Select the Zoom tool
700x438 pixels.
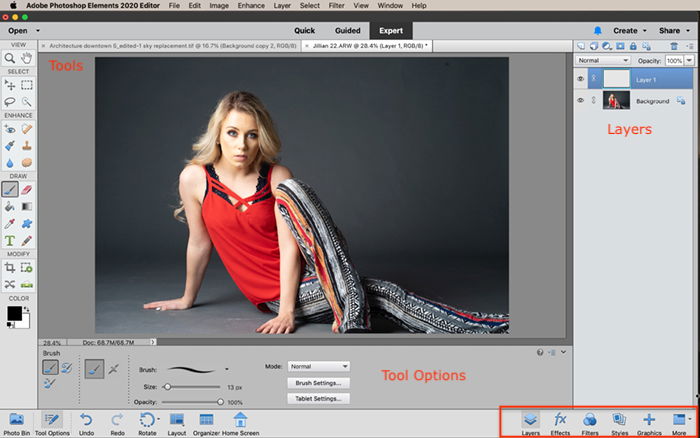coord(9,58)
